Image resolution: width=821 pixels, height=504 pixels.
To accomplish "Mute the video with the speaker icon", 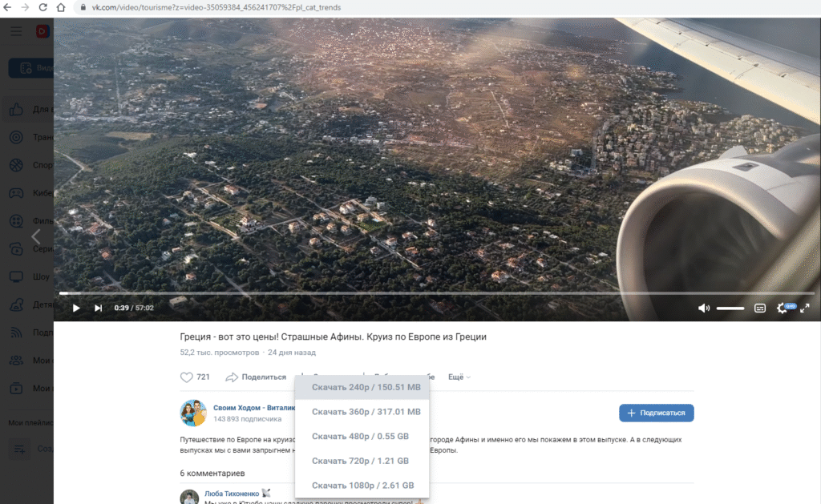I will click(x=703, y=308).
